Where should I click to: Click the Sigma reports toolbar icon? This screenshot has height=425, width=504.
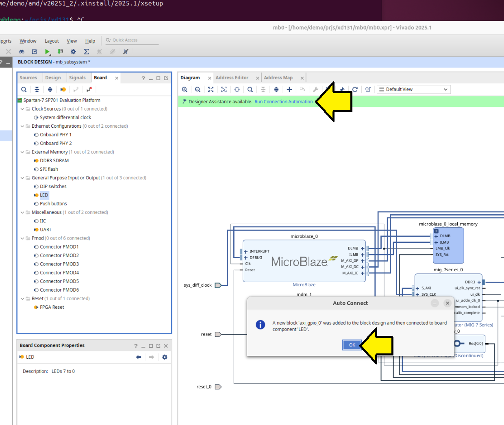[x=86, y=52]
